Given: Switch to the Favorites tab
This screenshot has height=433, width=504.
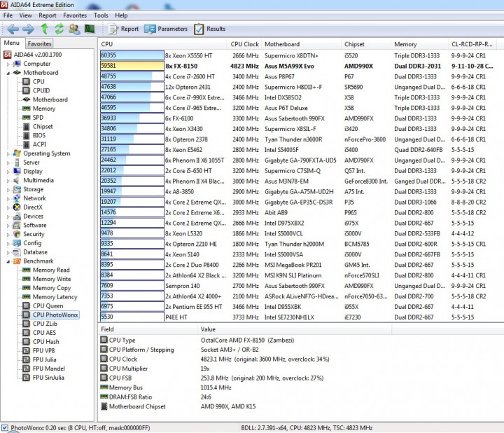Looking at the screenshot, I should click(39, 43).
